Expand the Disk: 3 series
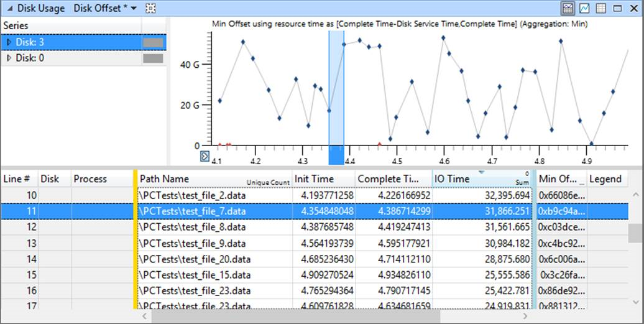644x324 pixels. [x=9, y=42]
